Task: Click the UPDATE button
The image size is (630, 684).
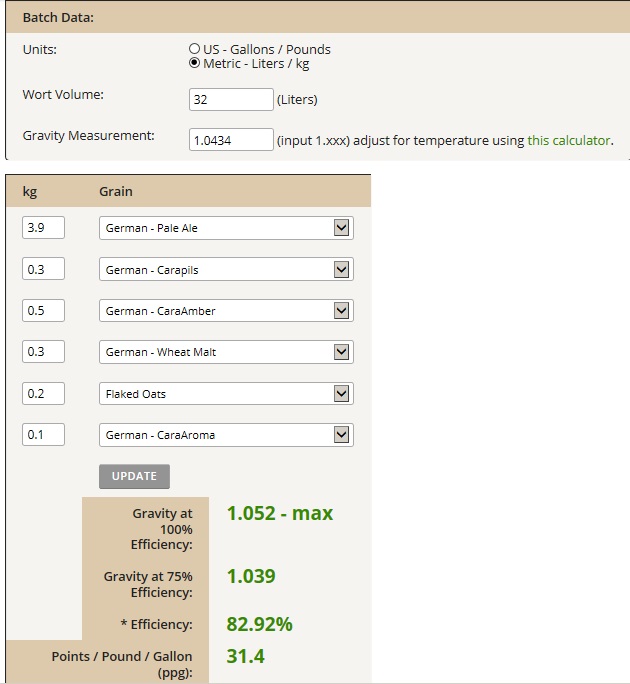Action: point(134,476)
